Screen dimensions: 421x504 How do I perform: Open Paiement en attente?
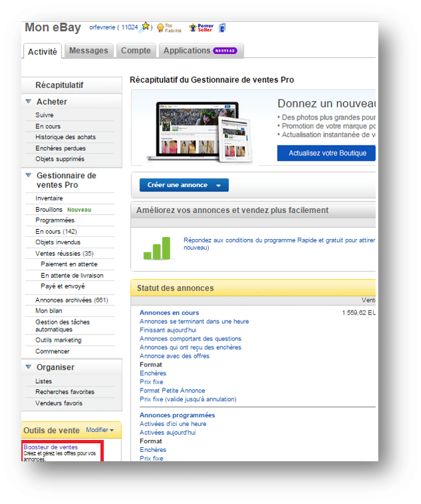(x=69, y=264)
